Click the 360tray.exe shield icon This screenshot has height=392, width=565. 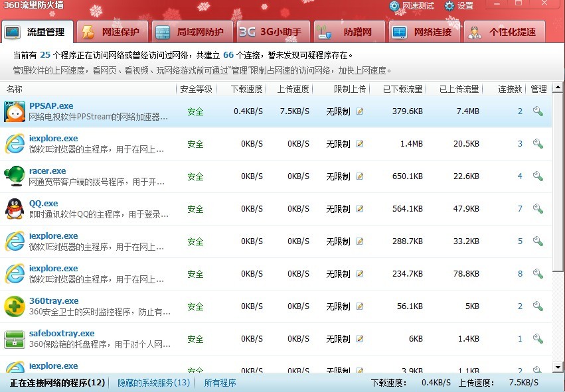pos(15,306)
